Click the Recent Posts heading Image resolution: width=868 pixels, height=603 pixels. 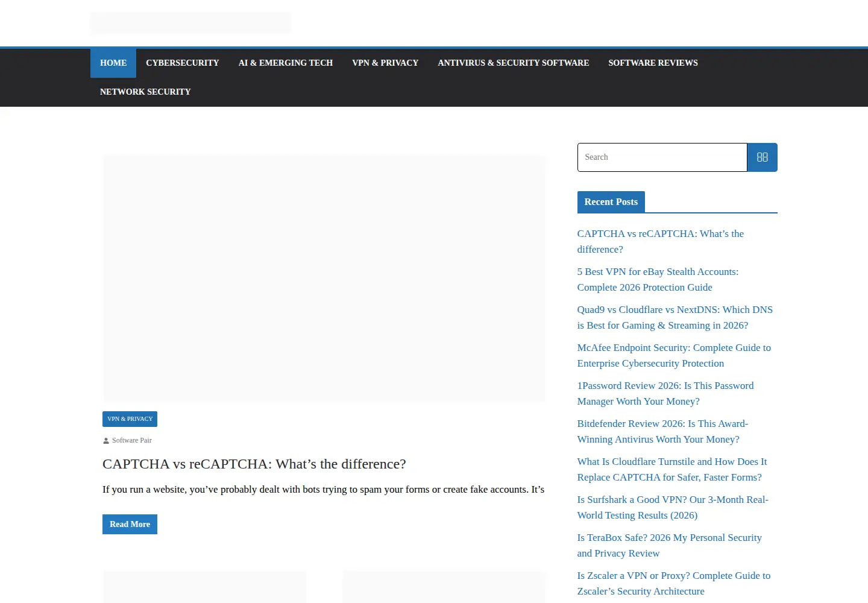[611, 202]
